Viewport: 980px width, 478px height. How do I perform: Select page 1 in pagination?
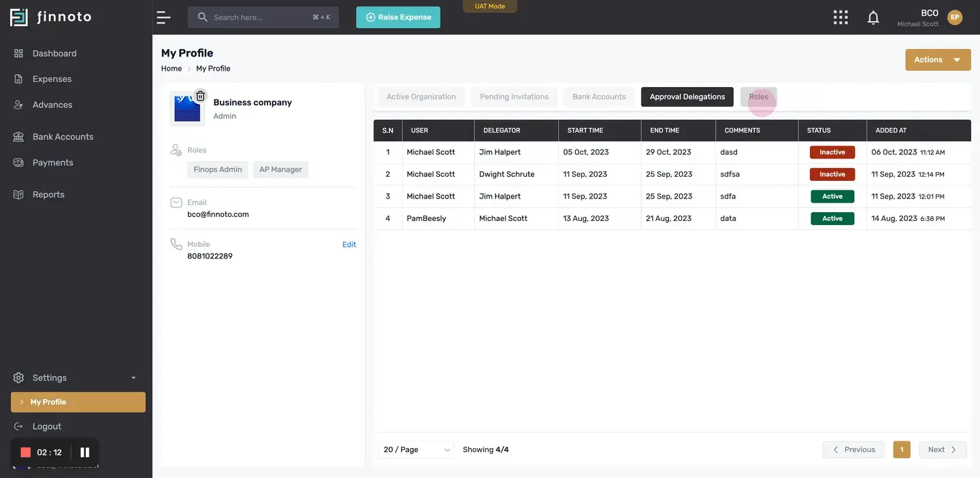pyautogui.click(x=902, y=449)
